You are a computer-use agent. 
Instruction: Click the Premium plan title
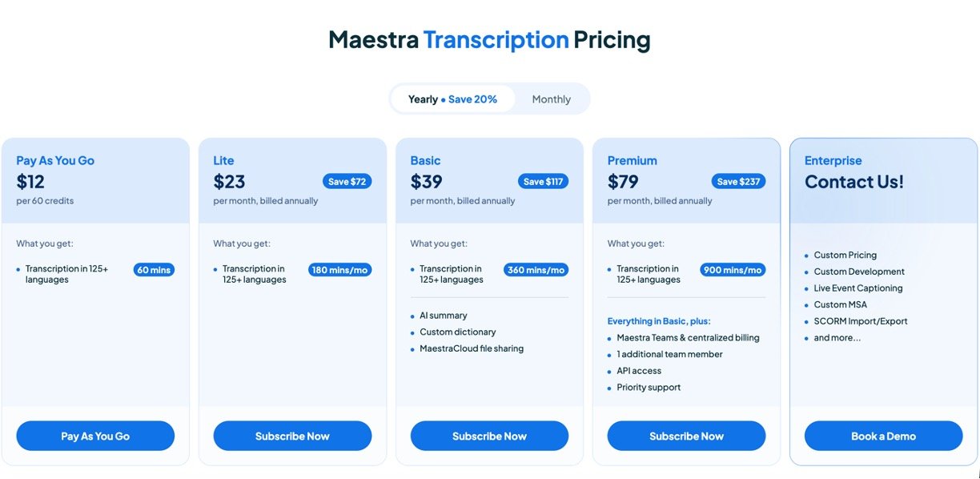(632, 160)
